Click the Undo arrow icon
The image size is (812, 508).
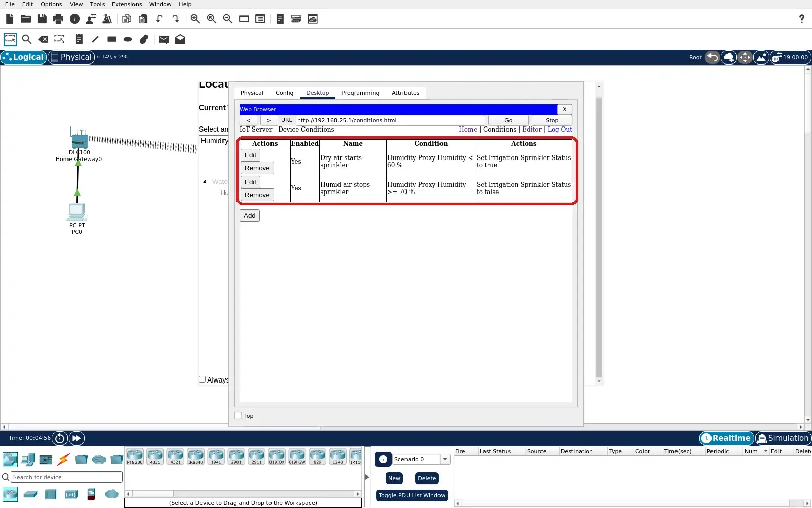[x=159, y=19]
